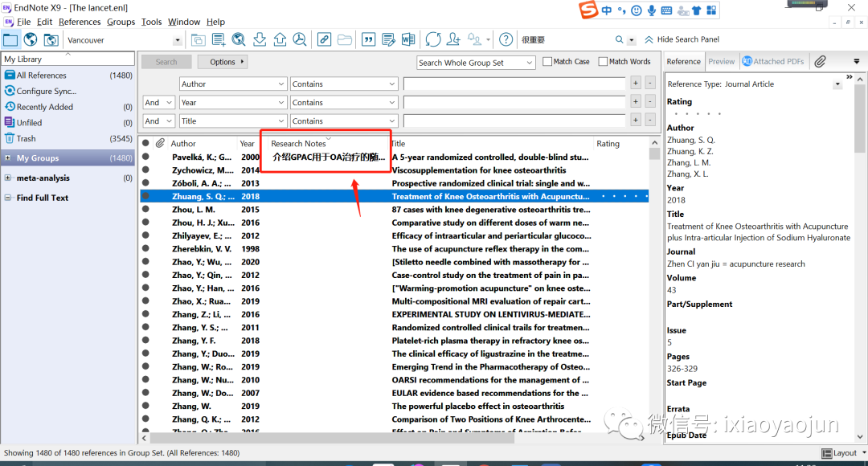The width and height of the screenshot is (868, 466).
Task: Click the Find Full Text PDF icon
Action: [x=300, y=40]
